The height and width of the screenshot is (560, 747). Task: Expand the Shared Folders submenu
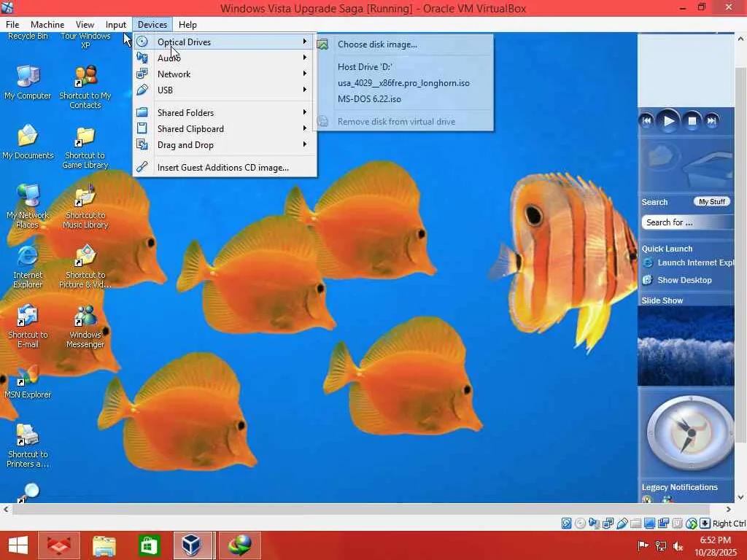click(224, 112)
